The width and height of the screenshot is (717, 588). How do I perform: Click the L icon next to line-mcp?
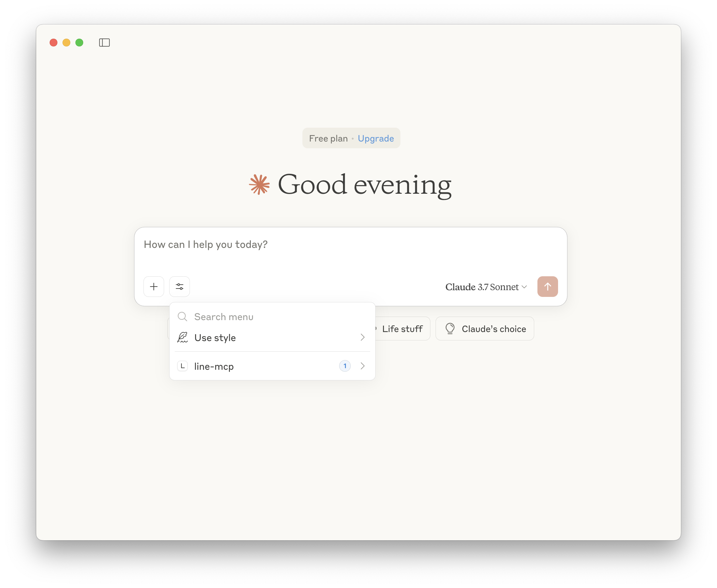(182, 366)
